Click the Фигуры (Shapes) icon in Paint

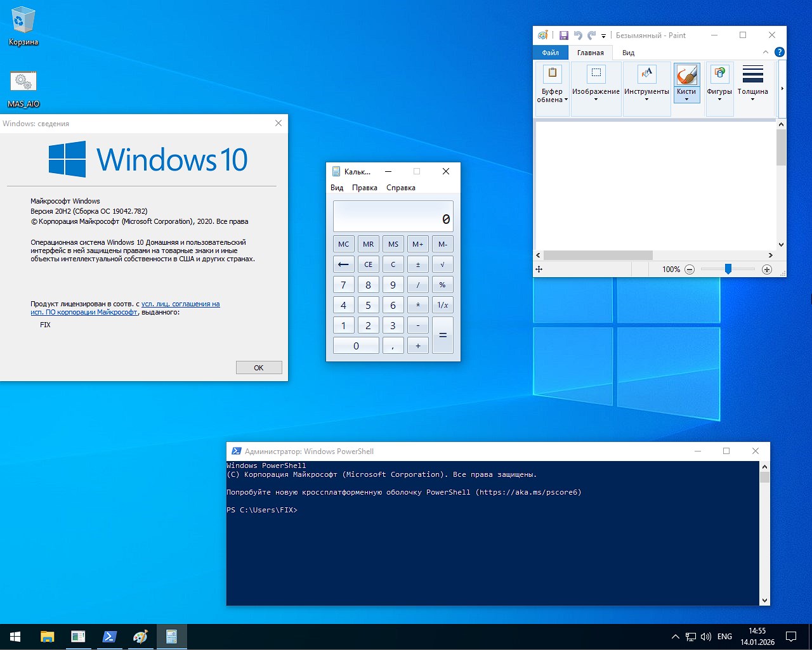719,75
